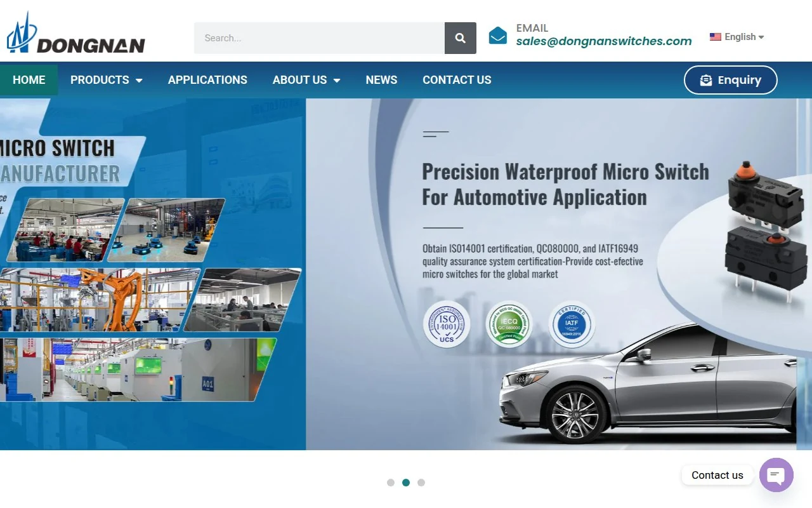This screenshot has height=508, width=812.
Task: Go to the third slide dot
Action: (421, 483)
